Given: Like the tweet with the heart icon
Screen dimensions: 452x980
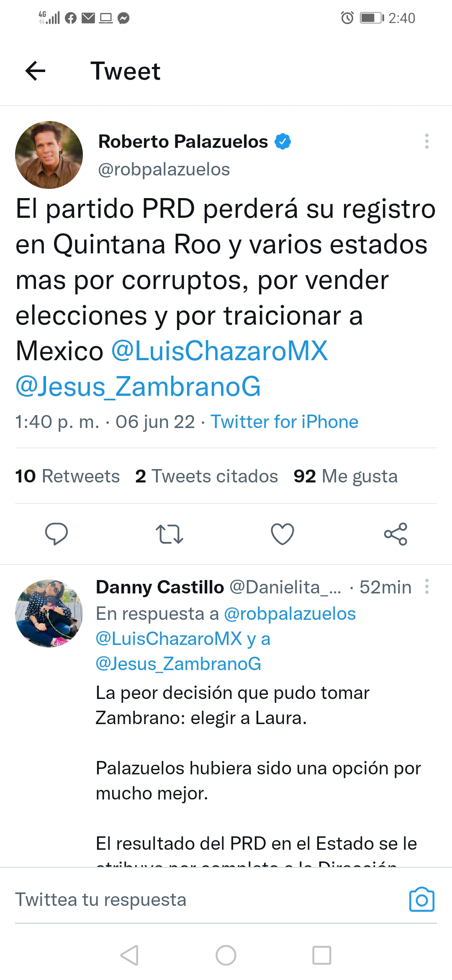Looking at the screenshot, I should (x=282, y=534).
